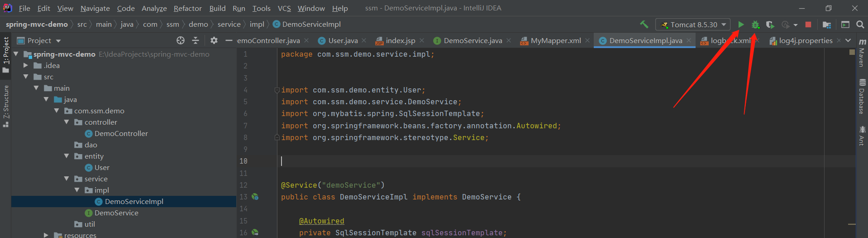Open the VCS menu

coord(284,8)
